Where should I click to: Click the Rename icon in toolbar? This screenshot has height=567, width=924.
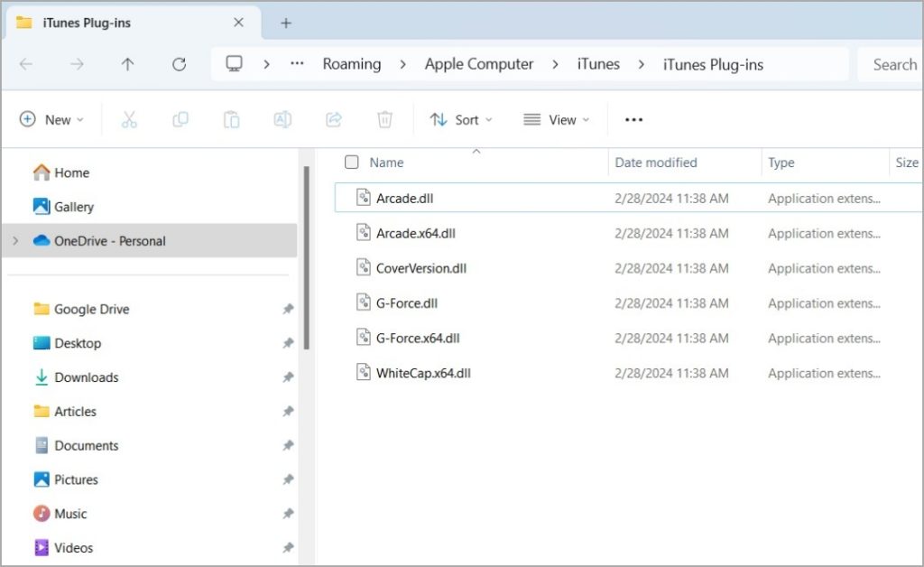click(282, 119)
